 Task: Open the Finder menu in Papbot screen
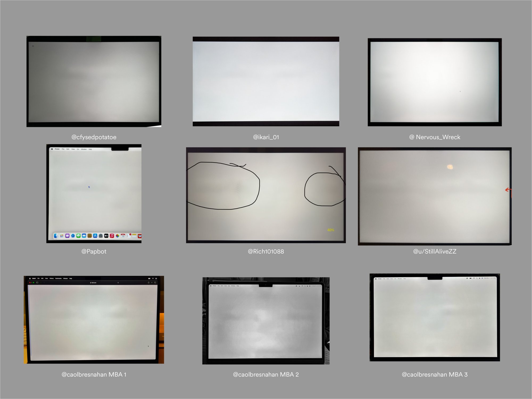[x=57, y=149]
